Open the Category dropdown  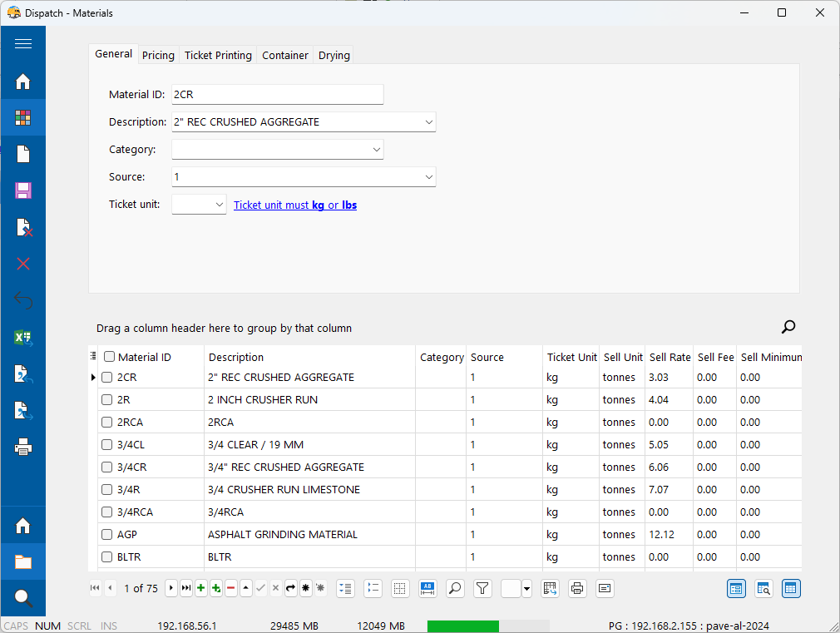click(x=376, y=150)
